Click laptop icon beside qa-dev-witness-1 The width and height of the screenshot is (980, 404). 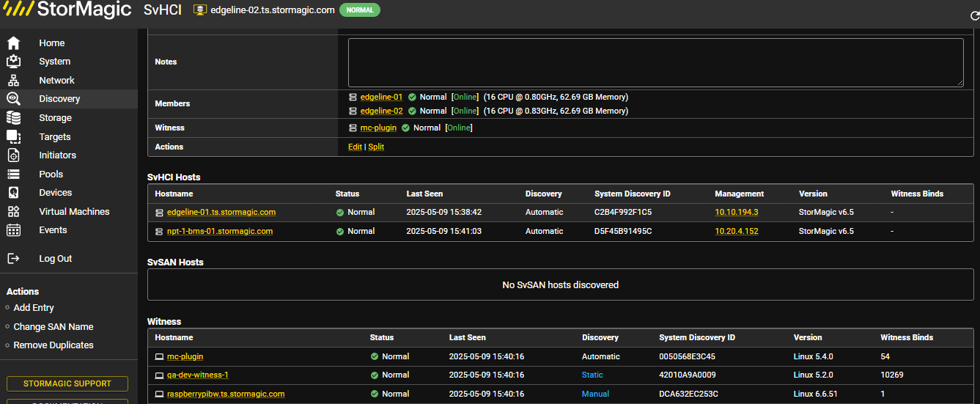click(x=159, y=375)
